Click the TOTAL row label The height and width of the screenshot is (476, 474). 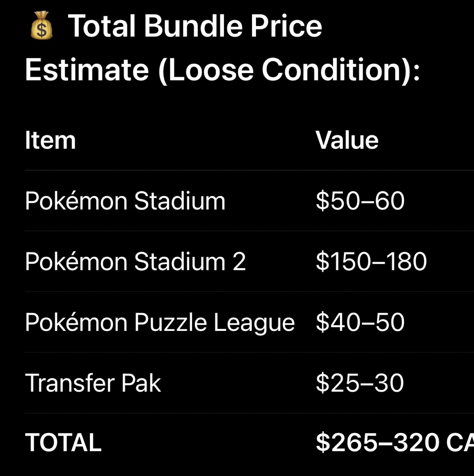click(x=64, y=443)
